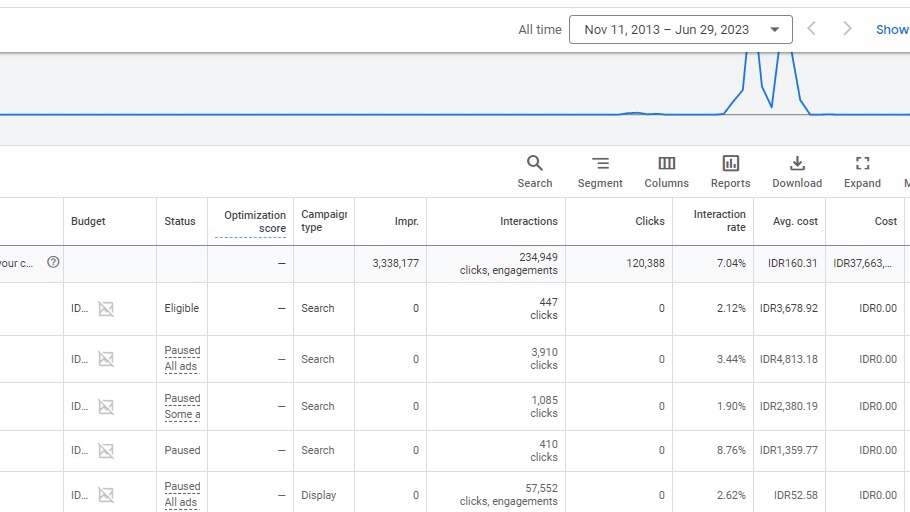
Task: Open the Search tool in the table toolbar
Action: click(x=535, y=172)
